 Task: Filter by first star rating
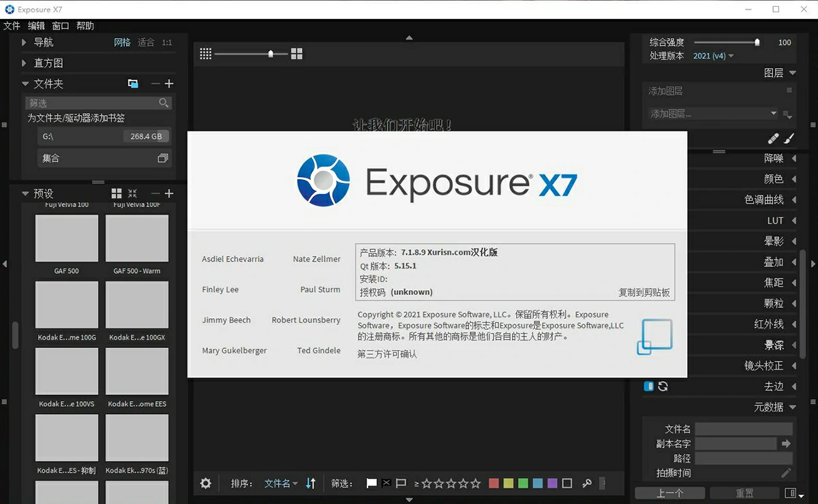point(427,484)
